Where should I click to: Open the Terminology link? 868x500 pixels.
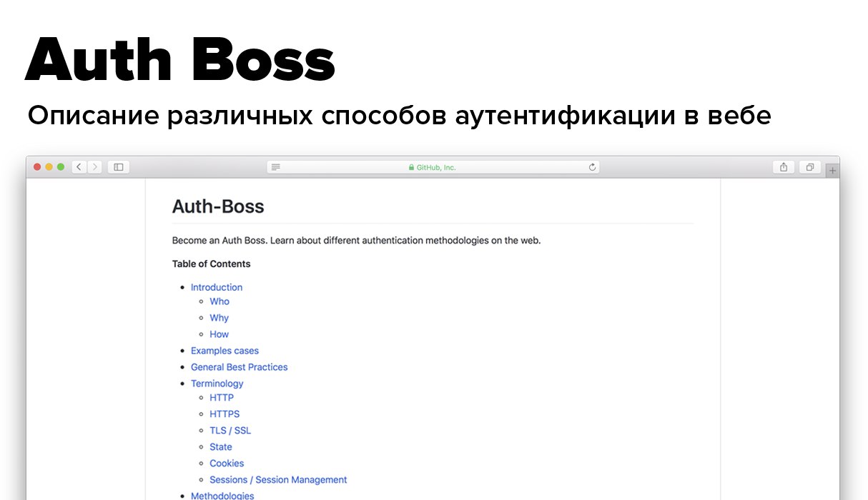point(217,384)
